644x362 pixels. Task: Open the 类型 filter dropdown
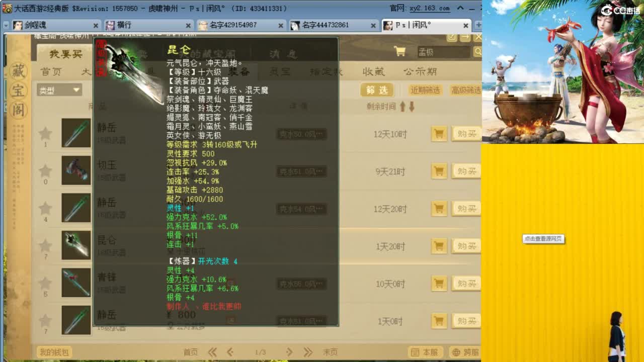coord(59,89)
